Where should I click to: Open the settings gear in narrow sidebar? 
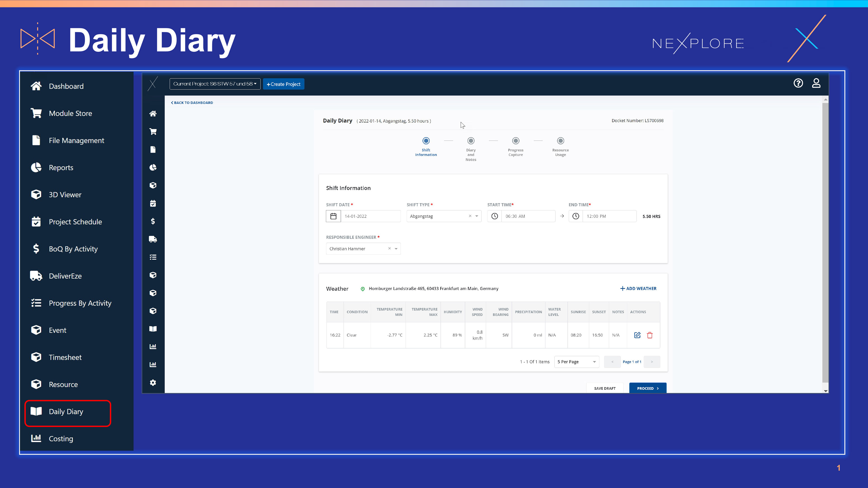tap(153, 382)
